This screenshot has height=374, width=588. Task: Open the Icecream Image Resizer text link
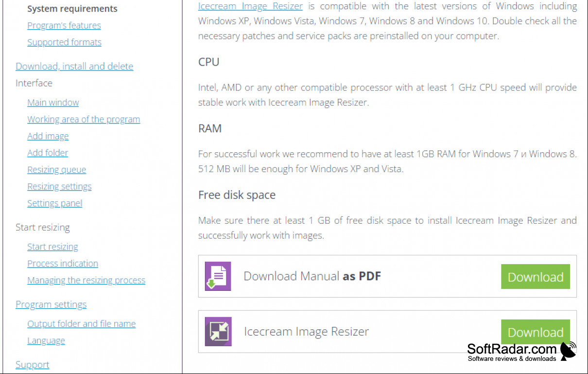coord(250,6)
